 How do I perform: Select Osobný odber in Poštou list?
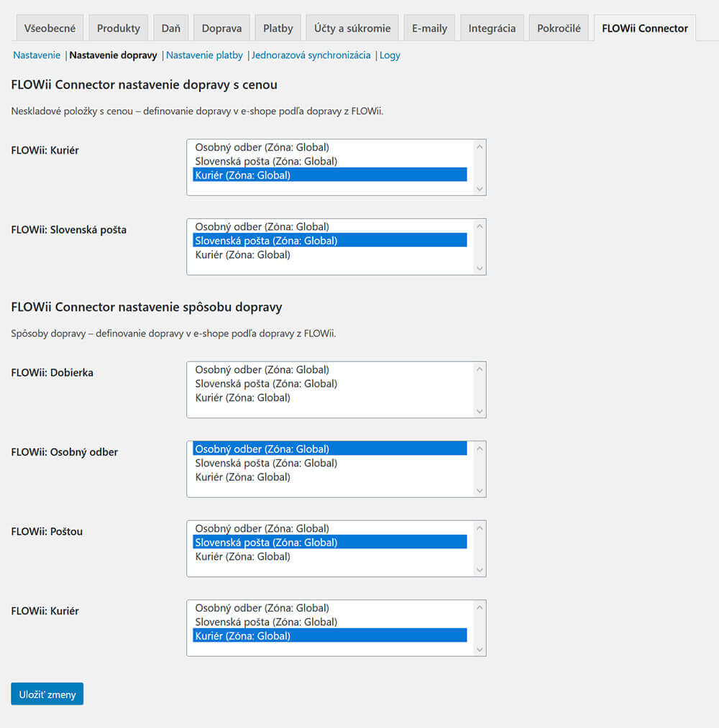pyautogui.click(x=330, y=528)
